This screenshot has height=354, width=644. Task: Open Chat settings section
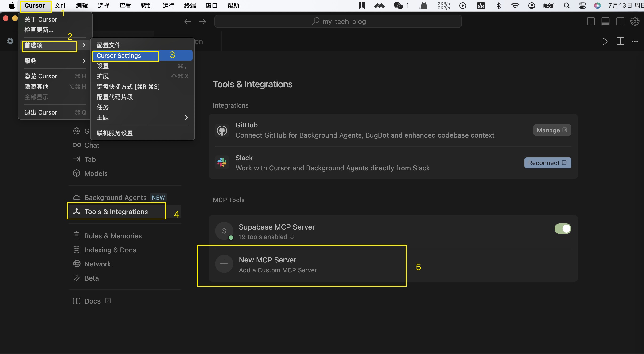tap(124, 145)
